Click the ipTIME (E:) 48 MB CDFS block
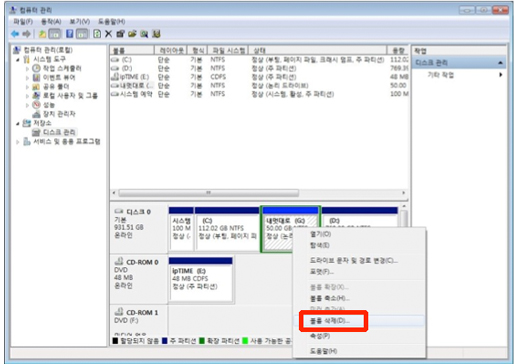Screen dimensions: 514x364 point(200,279)
